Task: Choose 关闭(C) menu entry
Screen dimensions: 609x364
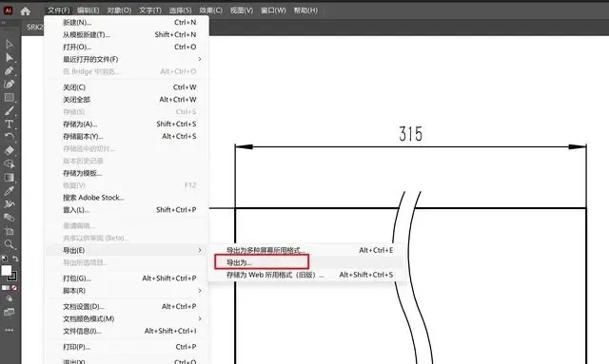Action: (128, 87)
